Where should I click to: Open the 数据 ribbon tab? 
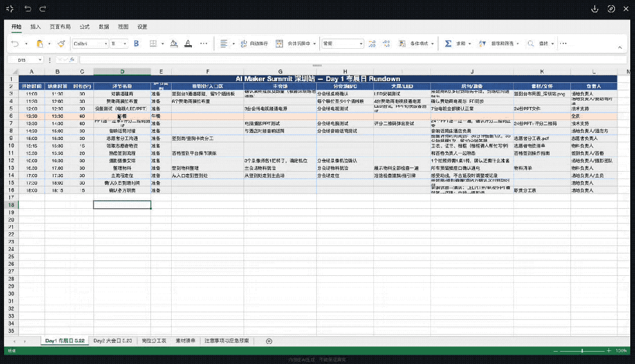103,26
